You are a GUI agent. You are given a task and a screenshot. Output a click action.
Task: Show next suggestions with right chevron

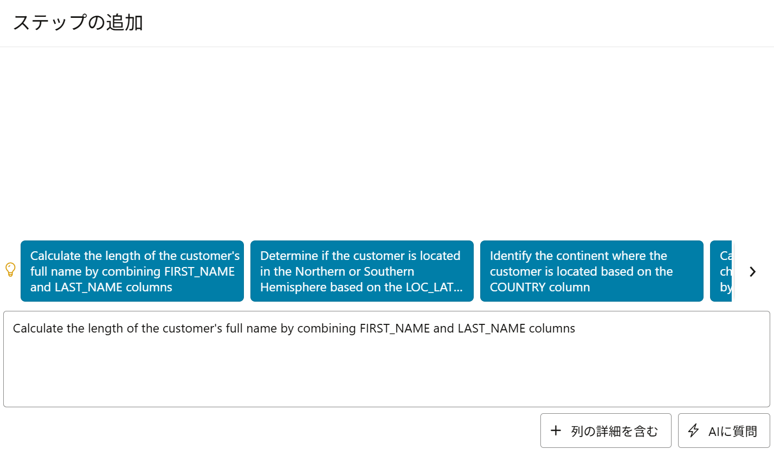click(752, 271)
